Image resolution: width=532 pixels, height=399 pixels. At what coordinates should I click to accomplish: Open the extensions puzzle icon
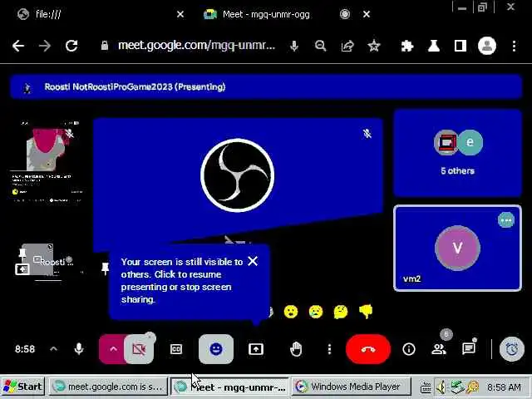(x=406, y=46)
